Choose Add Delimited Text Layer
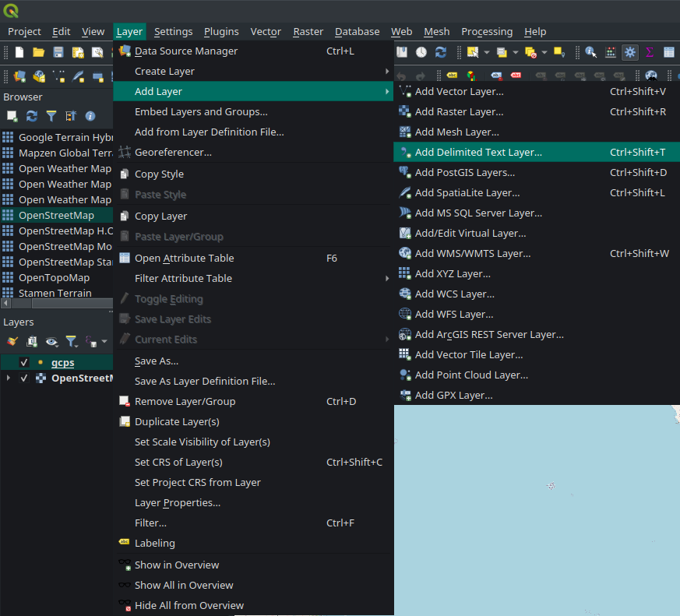 [478, 153]
